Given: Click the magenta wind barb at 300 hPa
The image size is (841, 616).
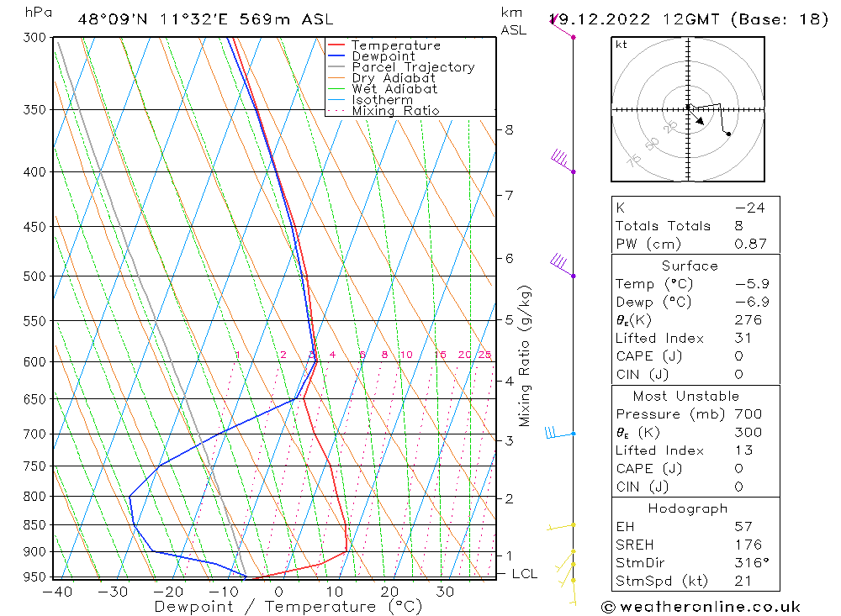Looking at the screenshot, I should [562, 27].
